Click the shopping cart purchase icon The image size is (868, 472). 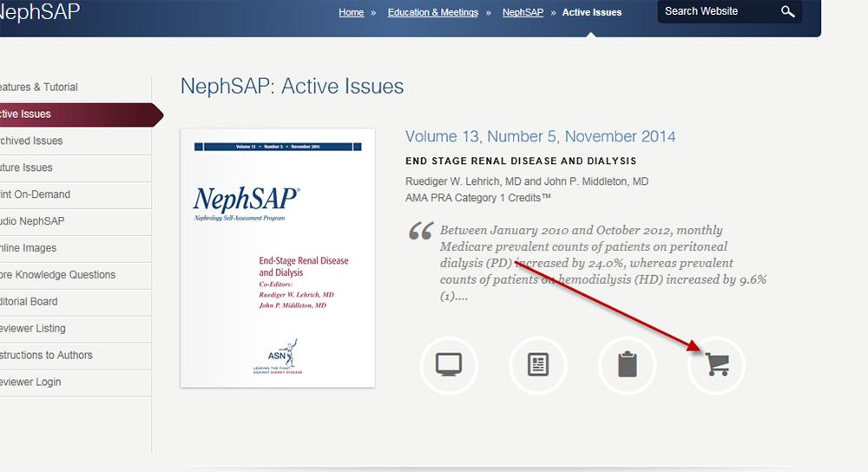click(717, 365)
